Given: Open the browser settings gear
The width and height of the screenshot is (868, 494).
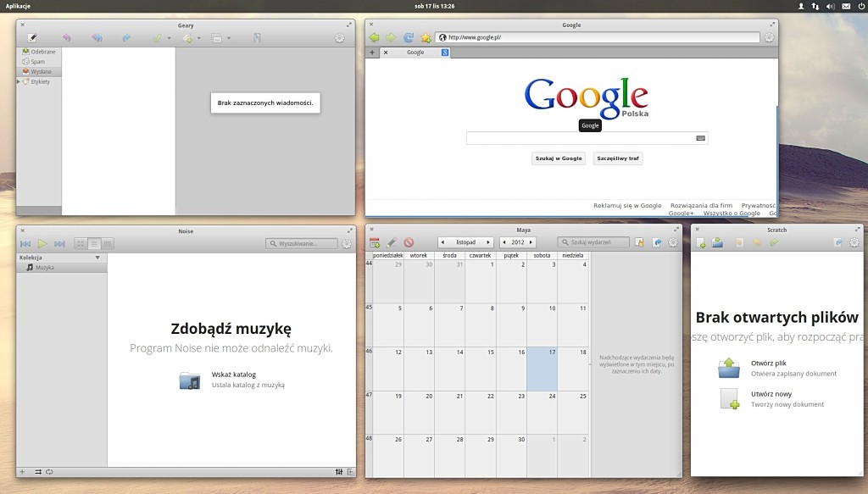Looking at the screenshot, I should click(769, 37).
